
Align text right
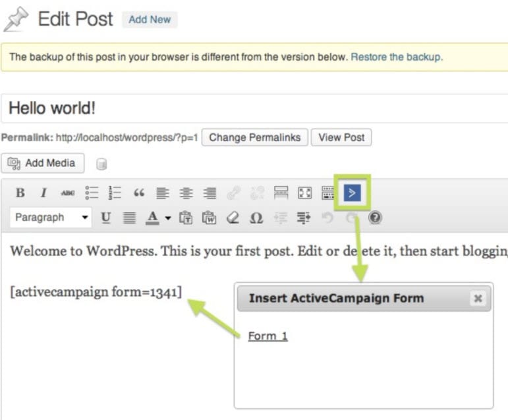click(x=210, y=193)
